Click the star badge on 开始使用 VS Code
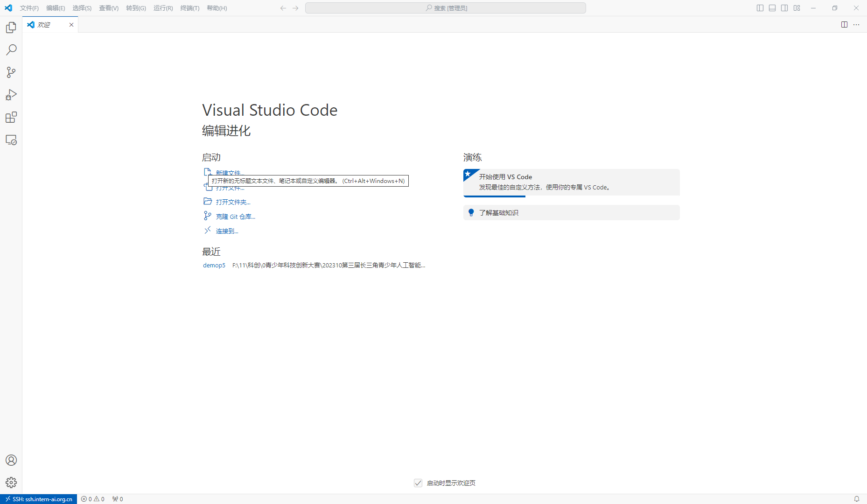The height and width of the screenshot is (504, 867). tap(469, 174)
